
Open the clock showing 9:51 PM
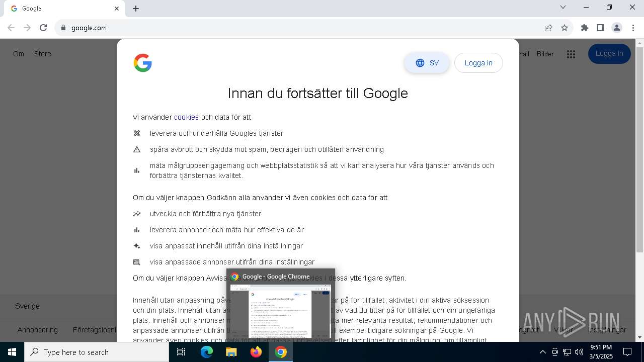(x=601, y=352)
